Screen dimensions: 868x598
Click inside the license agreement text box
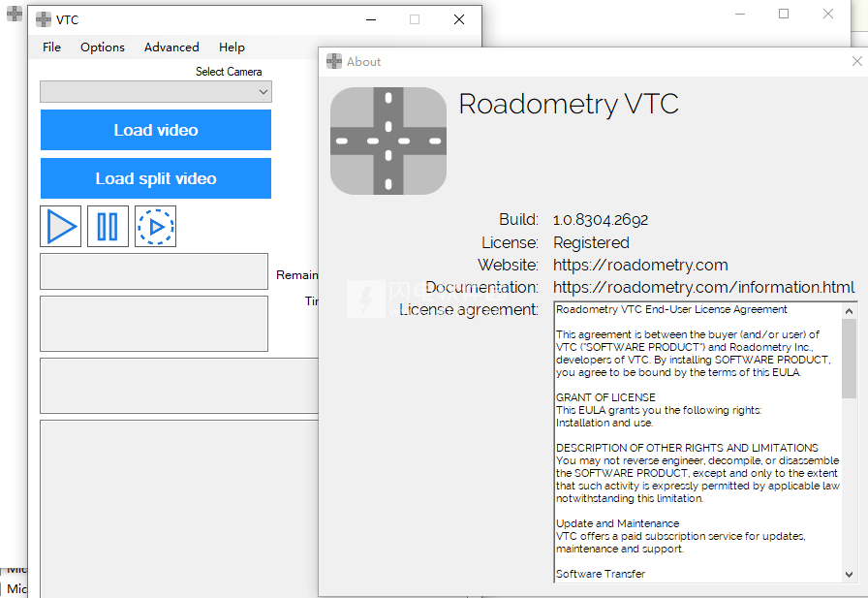click(698, 442)
